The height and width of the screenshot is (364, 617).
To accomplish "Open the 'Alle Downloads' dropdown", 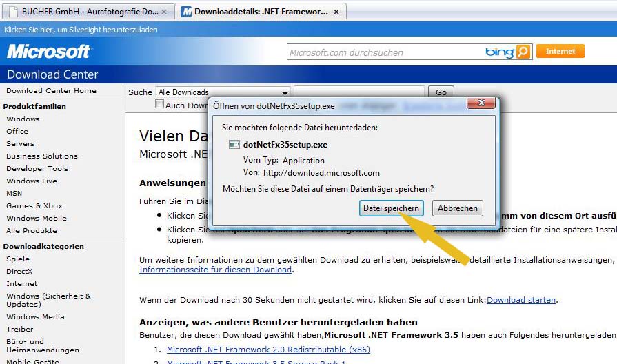I will tap(223, 92).
